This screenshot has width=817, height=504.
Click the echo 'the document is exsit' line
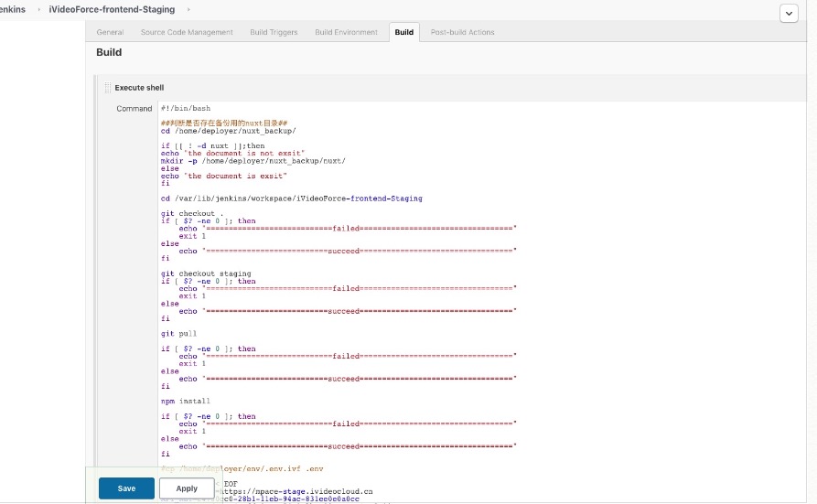tap(224, 177)
